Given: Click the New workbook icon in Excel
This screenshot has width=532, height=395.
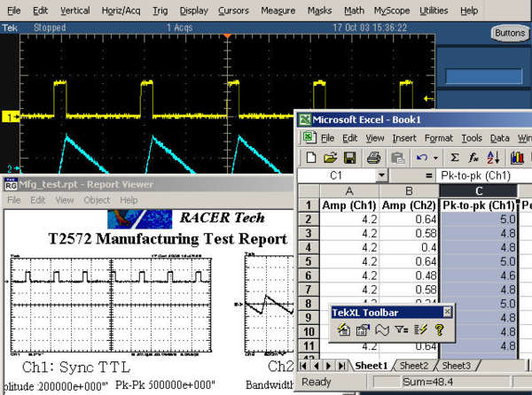Looking at the screenshot, I should pos(311,158).
